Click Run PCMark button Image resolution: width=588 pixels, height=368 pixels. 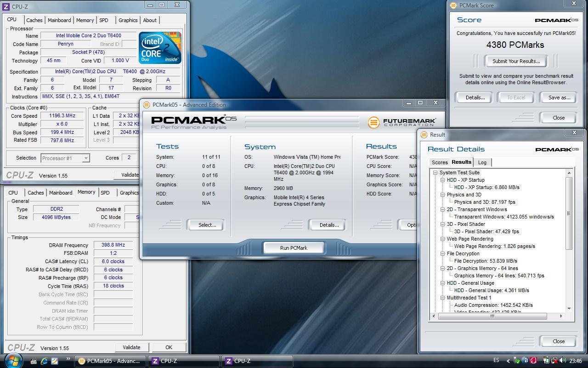pos(294,247)
